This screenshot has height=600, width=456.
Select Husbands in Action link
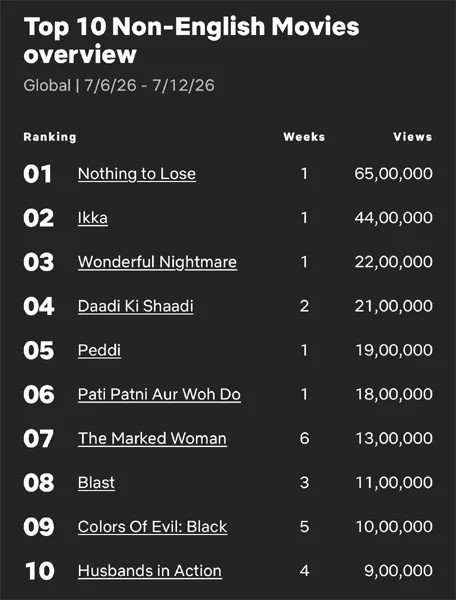tap(150, 571)
